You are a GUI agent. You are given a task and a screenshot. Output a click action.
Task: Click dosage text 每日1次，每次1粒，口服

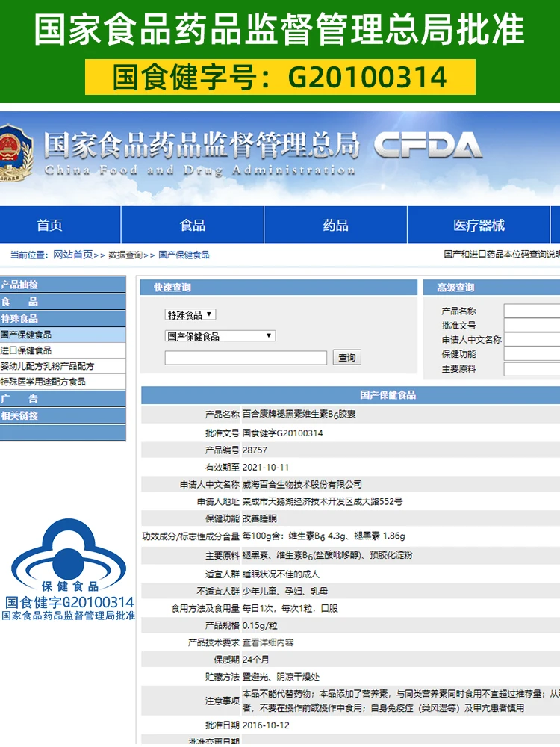click(x=290, y=608)
